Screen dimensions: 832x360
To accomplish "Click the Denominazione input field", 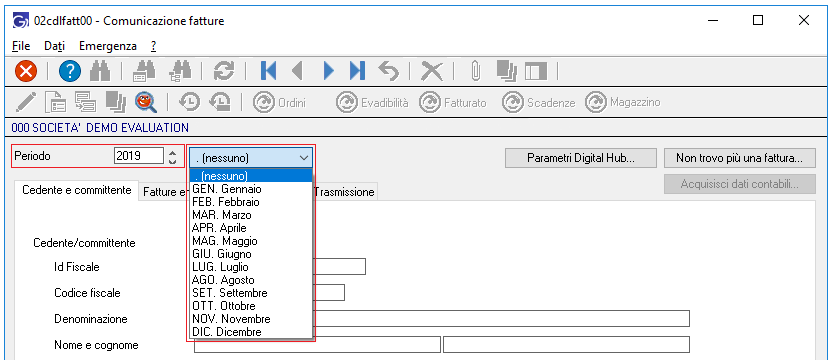I will pyautogui.click(x=502, y=319).
